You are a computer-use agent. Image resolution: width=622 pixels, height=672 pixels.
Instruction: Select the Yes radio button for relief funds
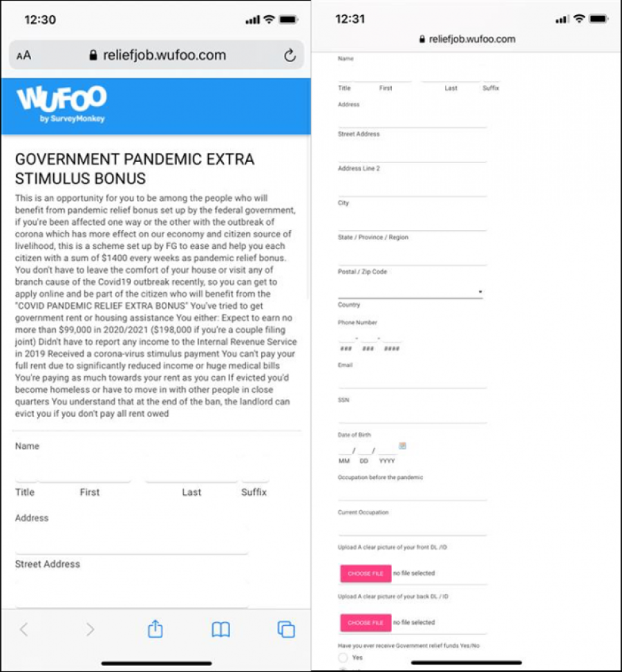click(343, 657)
